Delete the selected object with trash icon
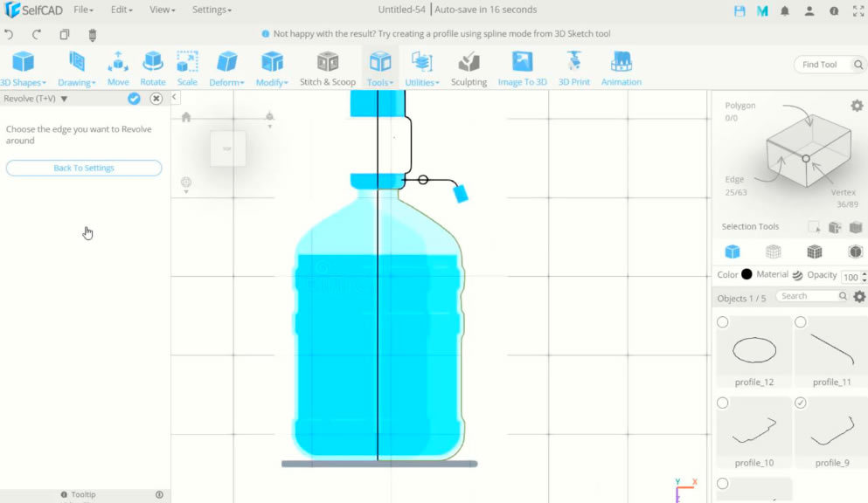 93,35
